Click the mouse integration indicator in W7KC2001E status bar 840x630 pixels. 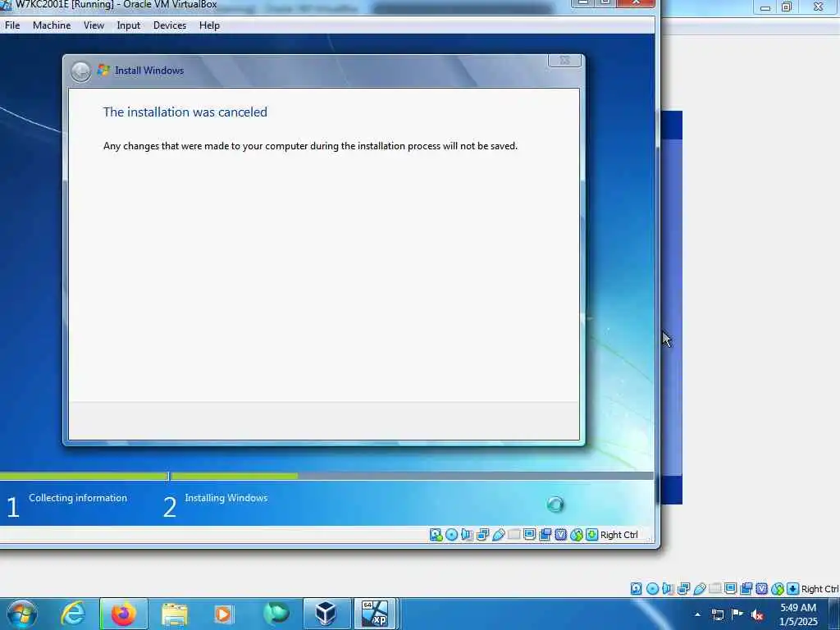(576, 535)
